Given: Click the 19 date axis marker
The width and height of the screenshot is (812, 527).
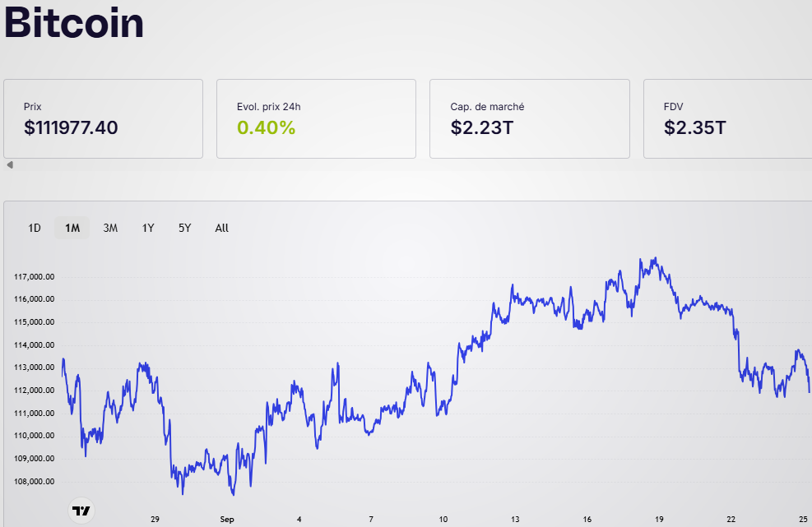Looking at the screenshot, I should [x=659, y=520].
